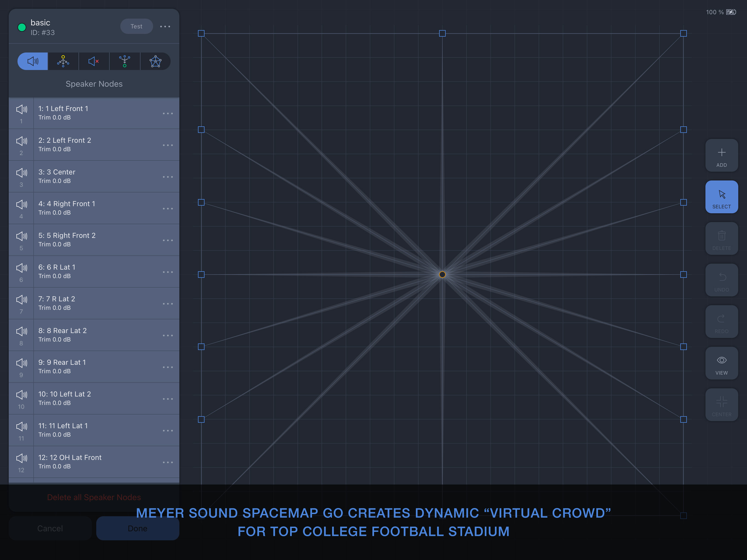Select row 3: 3 Center

(x=94, y=177)
